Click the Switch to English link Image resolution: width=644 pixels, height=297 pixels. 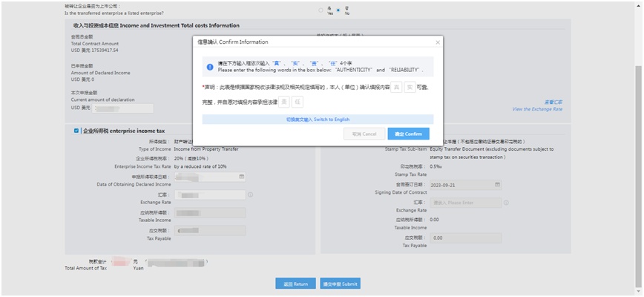317,119
